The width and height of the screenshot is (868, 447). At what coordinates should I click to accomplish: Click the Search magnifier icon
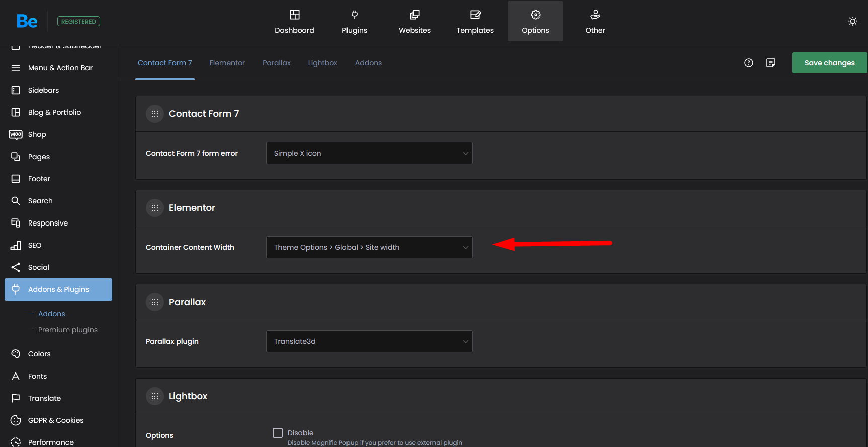click(16, 201)
